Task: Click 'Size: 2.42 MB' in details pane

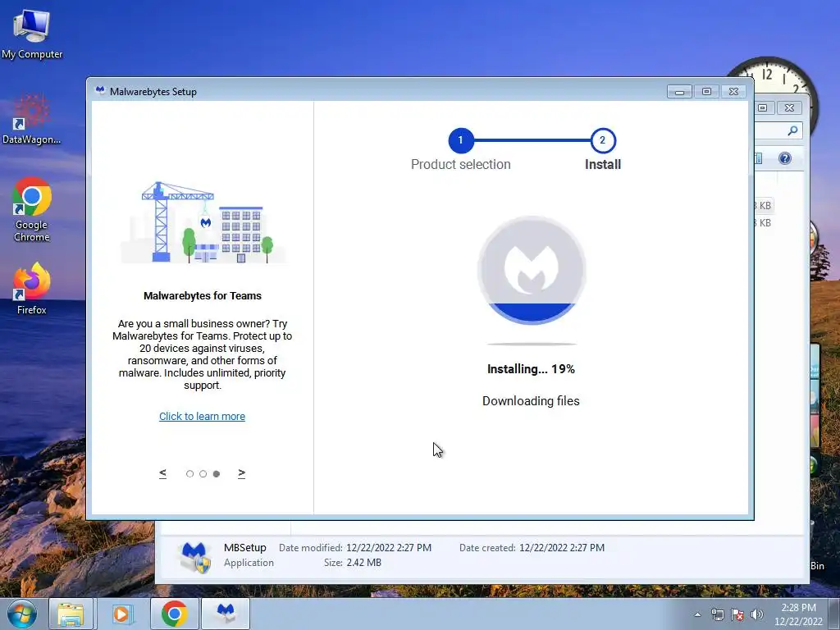Action: point(353,563)
